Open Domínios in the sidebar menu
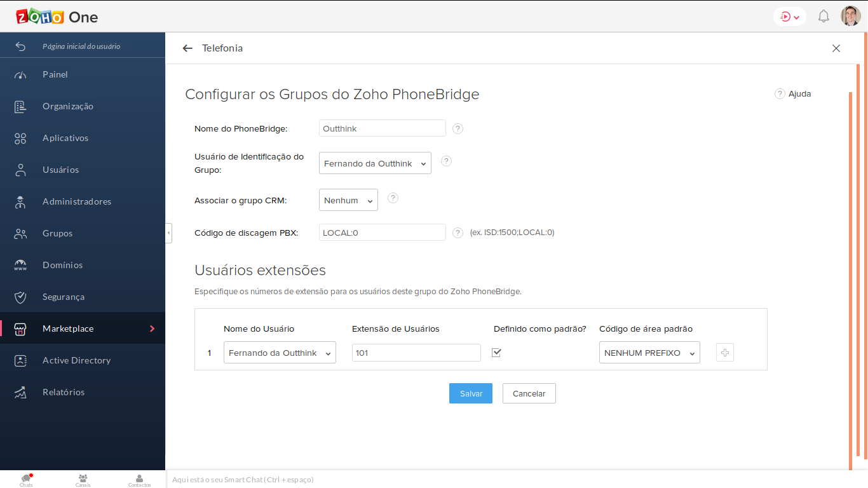This screenshot has height=488, width=868. click(x=83, y=265)
